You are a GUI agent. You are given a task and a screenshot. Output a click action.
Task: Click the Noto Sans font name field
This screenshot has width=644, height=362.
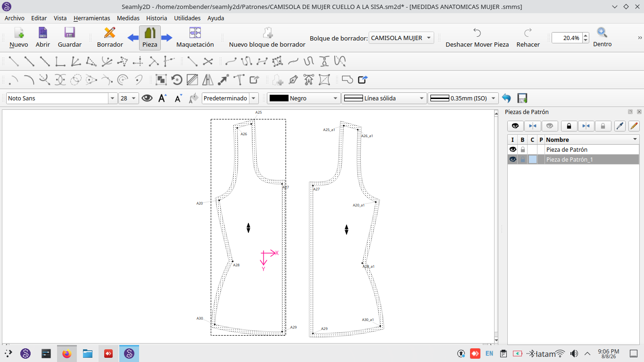58,98
